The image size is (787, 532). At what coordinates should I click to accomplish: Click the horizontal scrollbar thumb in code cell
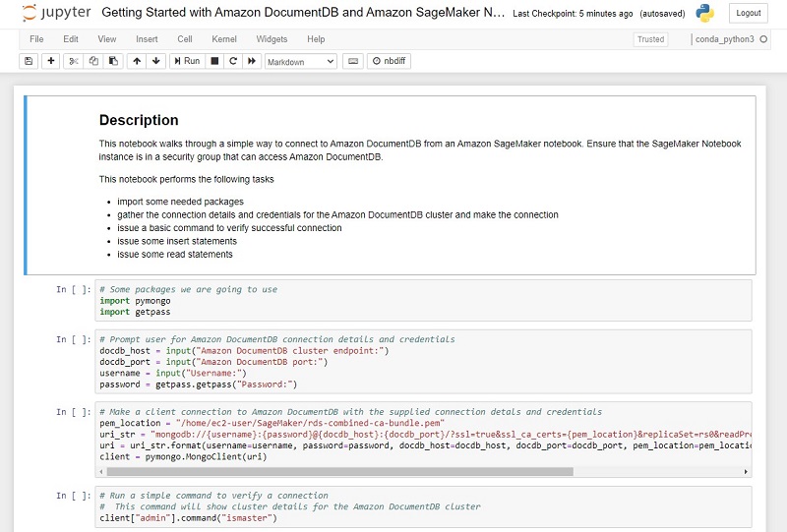339,472
